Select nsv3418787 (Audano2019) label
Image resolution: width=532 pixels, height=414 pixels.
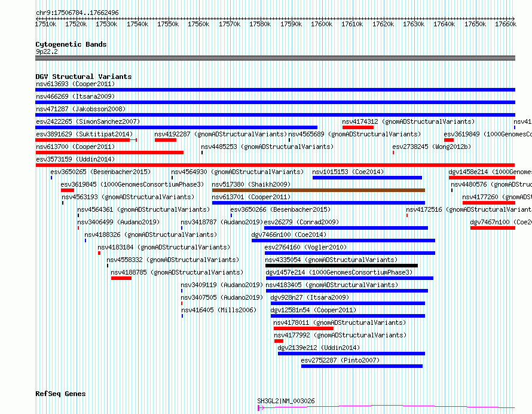[222, 222]
